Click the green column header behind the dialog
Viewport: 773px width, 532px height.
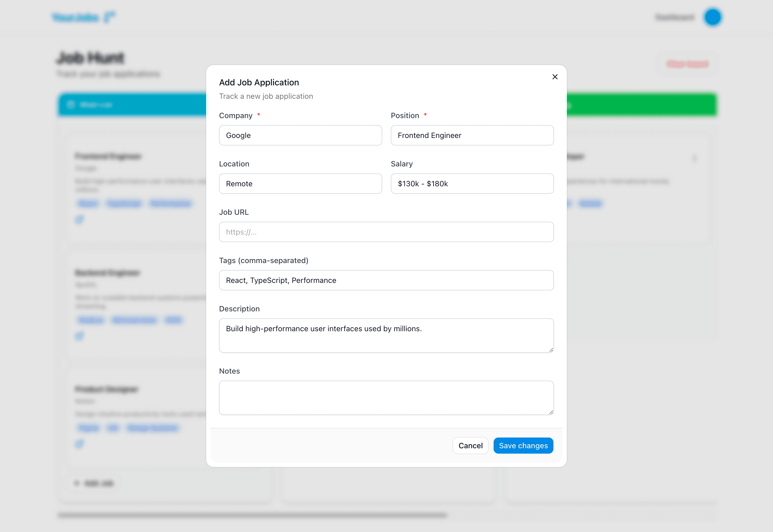pos(643,105)
